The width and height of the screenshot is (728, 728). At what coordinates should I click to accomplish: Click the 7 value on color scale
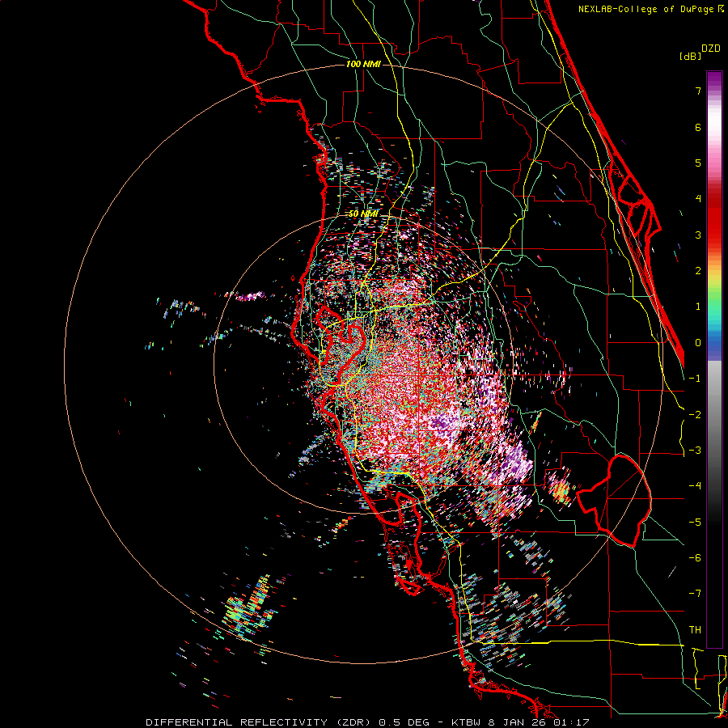(x=698, y=91)
